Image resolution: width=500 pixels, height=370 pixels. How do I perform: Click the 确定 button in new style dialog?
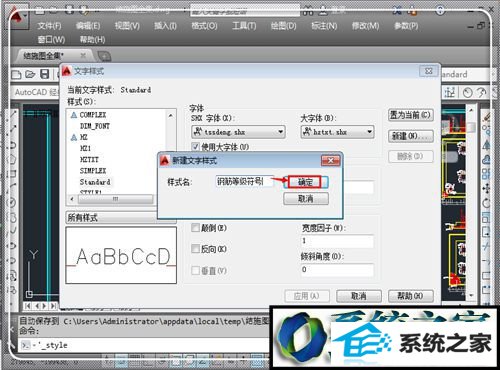click(305, 182)
